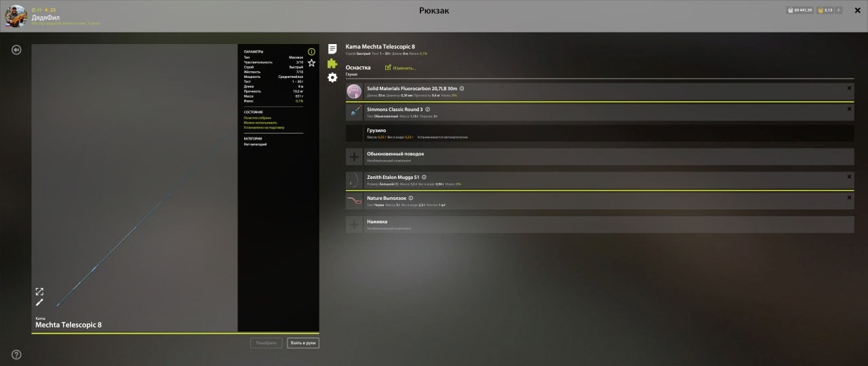Click the ДядяФил player name
This screenshot has height=366, width=868.
point(45,17)
